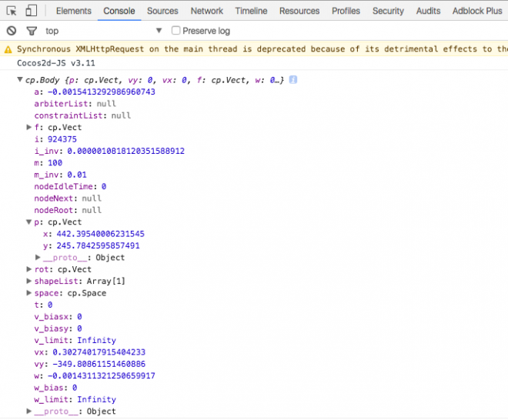Expand the f: cp.Vect property
This screenshot has width=508, height=420.
click(x=29, y=128)
